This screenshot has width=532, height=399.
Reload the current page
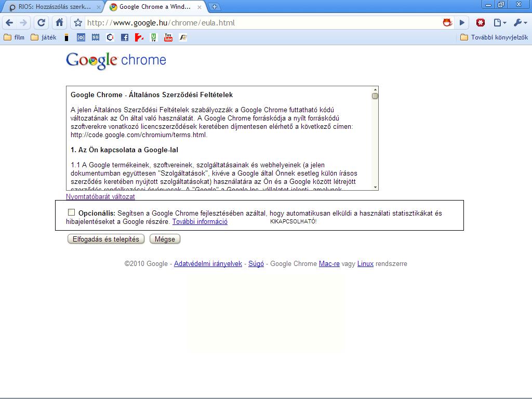click(x=41, y=23)
